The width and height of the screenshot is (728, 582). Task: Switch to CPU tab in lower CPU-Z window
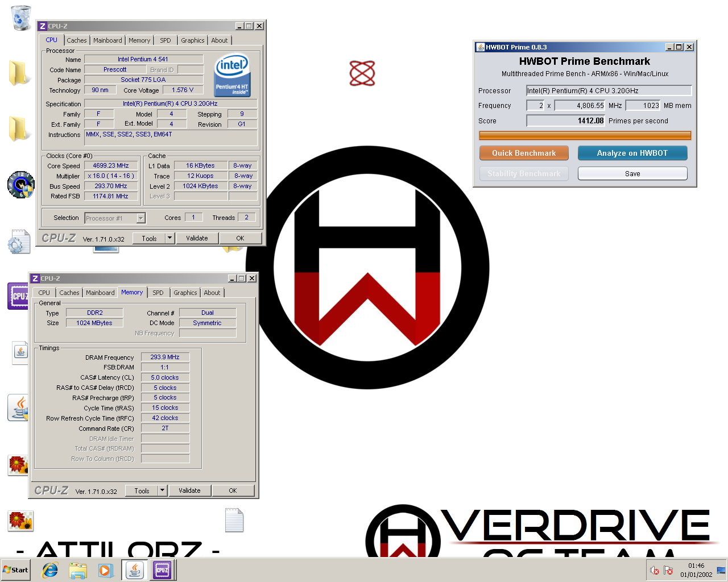tap(44, 293)
